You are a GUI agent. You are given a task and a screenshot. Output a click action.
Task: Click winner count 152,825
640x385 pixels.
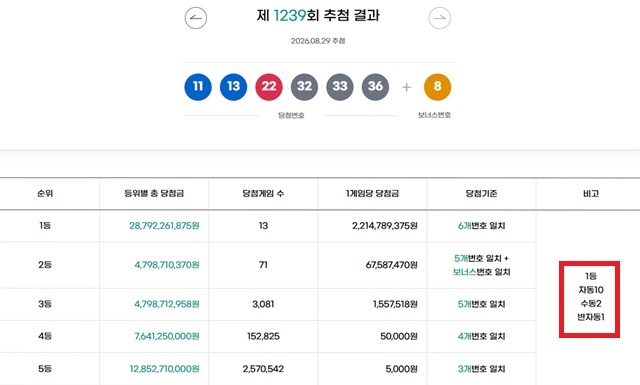(x=263, y=336)
